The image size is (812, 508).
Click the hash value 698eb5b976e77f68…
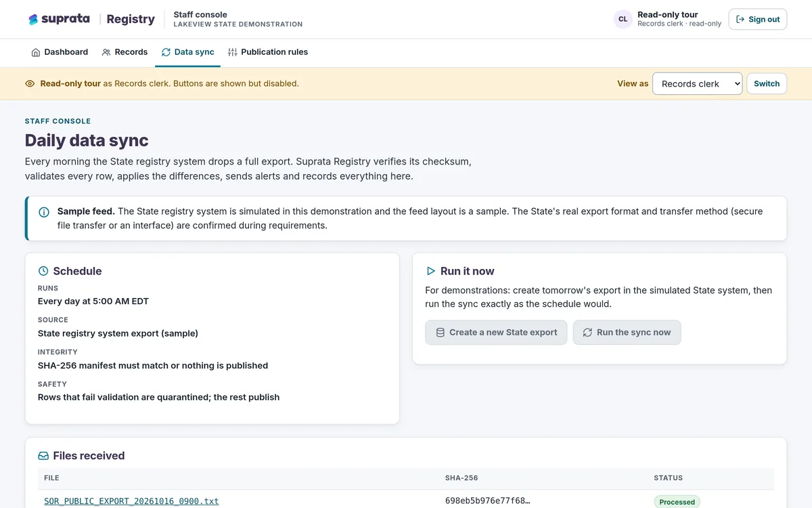tap(488, 501)
